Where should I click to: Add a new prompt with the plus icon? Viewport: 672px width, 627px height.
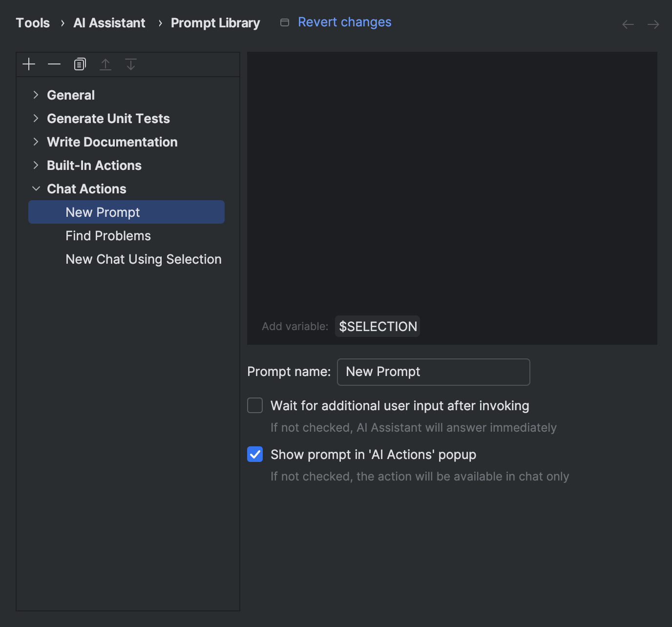28,64
